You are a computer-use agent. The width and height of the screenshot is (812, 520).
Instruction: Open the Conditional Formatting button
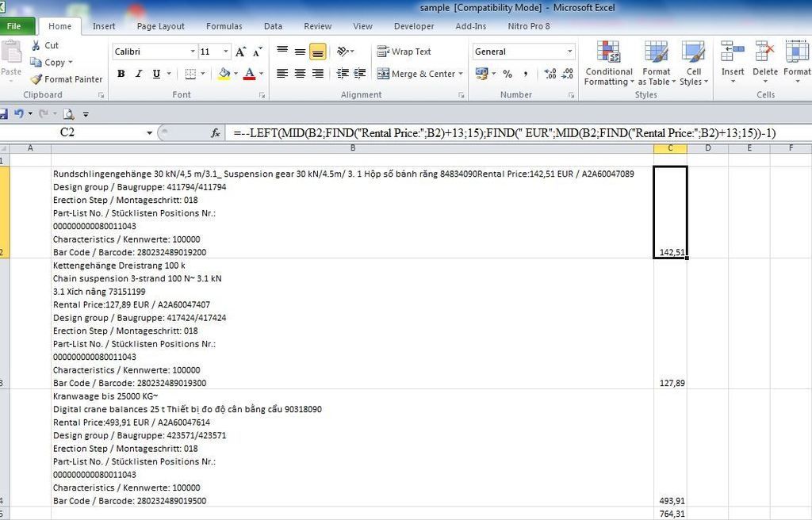[x=609, y=65]
